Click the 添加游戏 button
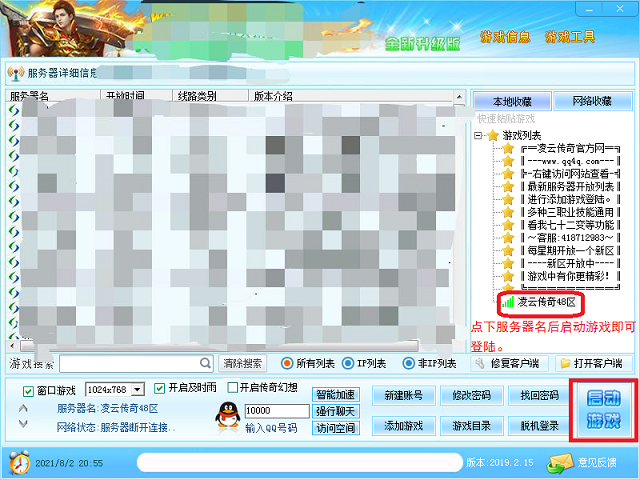This screenshot has height=480, width=640. coord(404,426)
